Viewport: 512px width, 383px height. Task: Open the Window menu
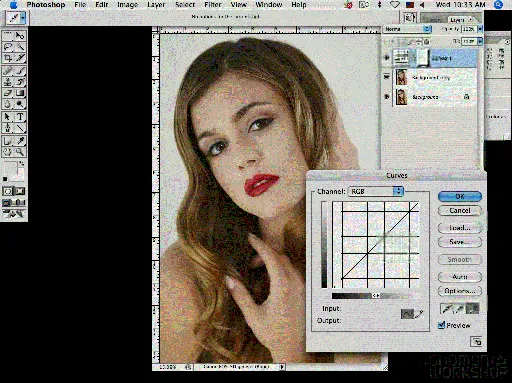[269, 5]
